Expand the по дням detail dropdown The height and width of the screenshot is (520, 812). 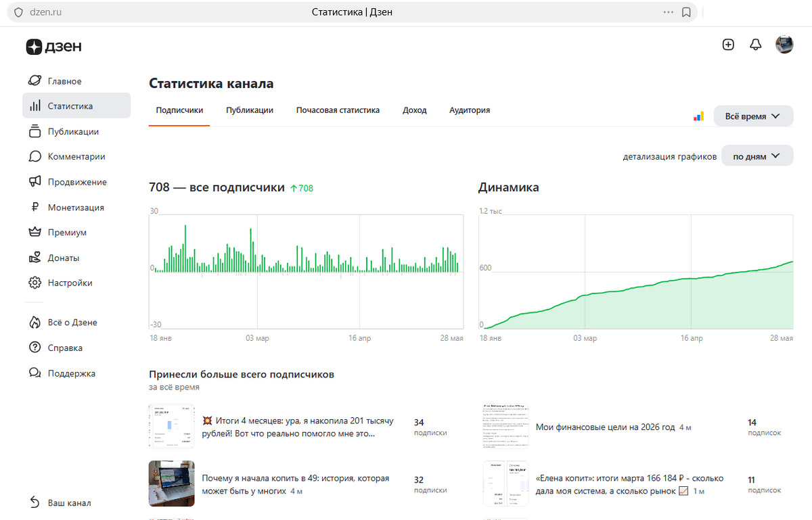tap(757, 156)
